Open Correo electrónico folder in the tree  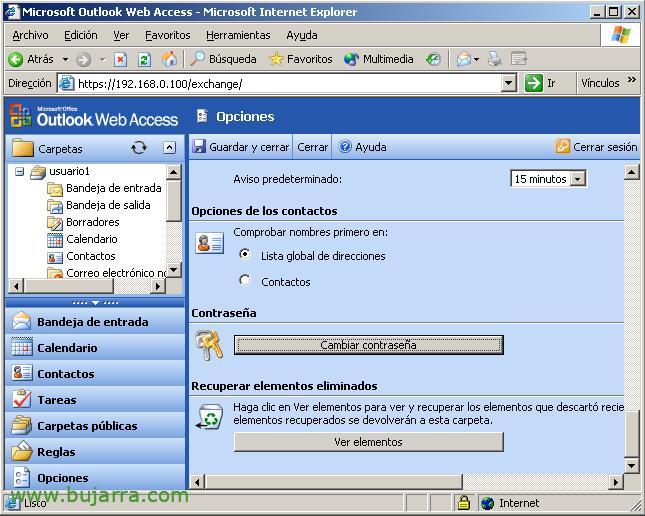point(116,273)
